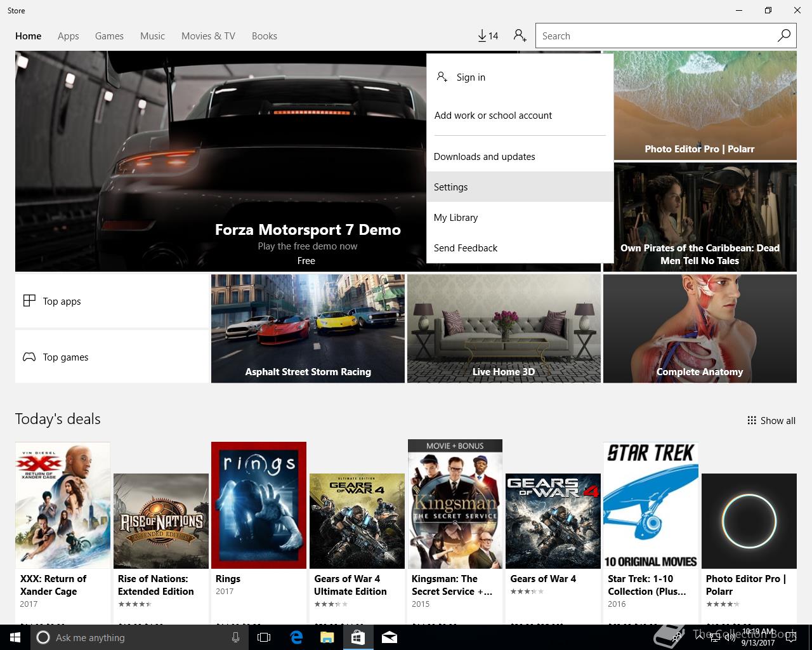
Task: Open the Star Trek: 1-10 Collection poster
Action: click(x=651, y=505)
